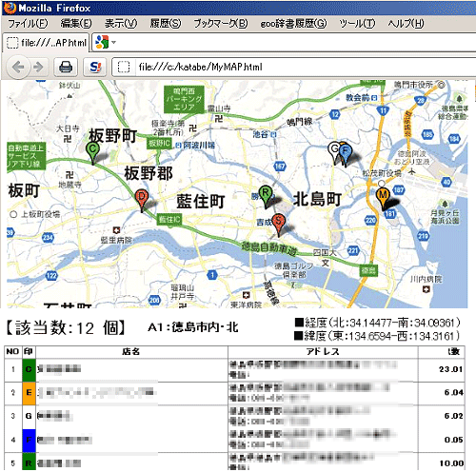Click the value 23.01 in row 1

pyautogui.click(x=450, y=369)
